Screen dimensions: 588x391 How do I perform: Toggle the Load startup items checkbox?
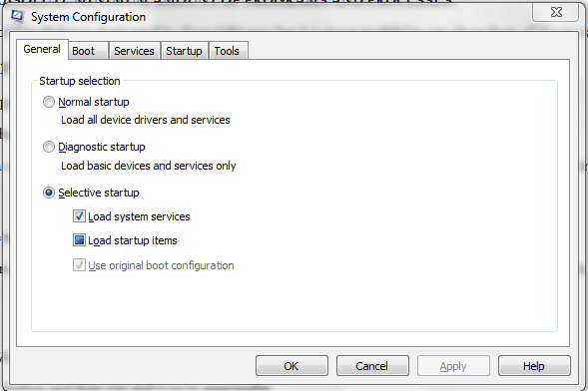click(x=79, y=240)
